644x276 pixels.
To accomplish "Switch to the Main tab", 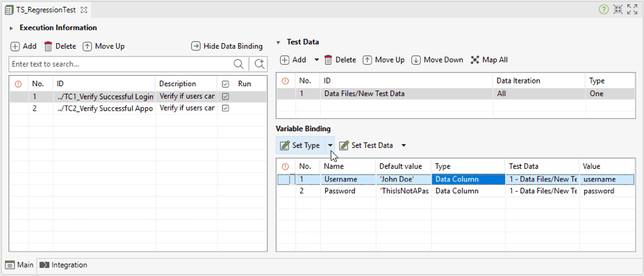I will click(x=19, y=265).
